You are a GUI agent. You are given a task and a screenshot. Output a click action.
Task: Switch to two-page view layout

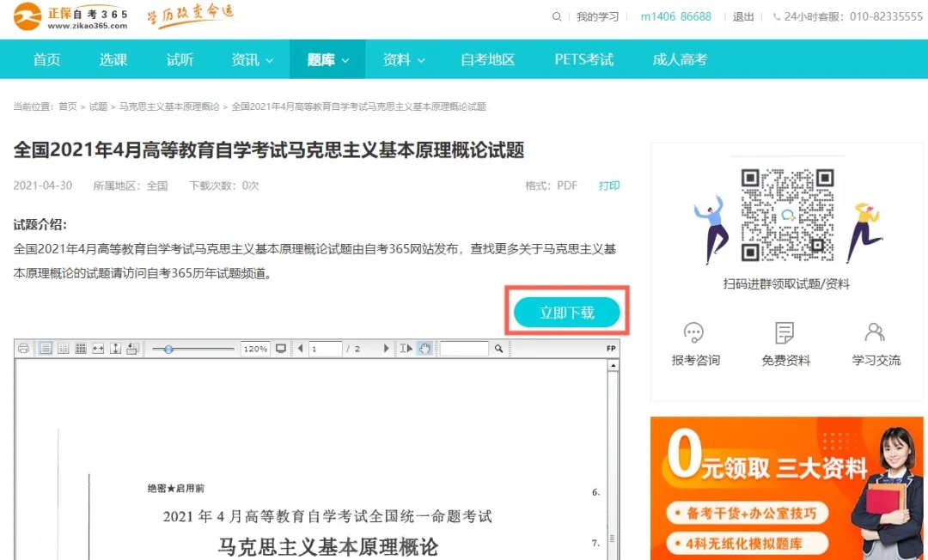62,348
